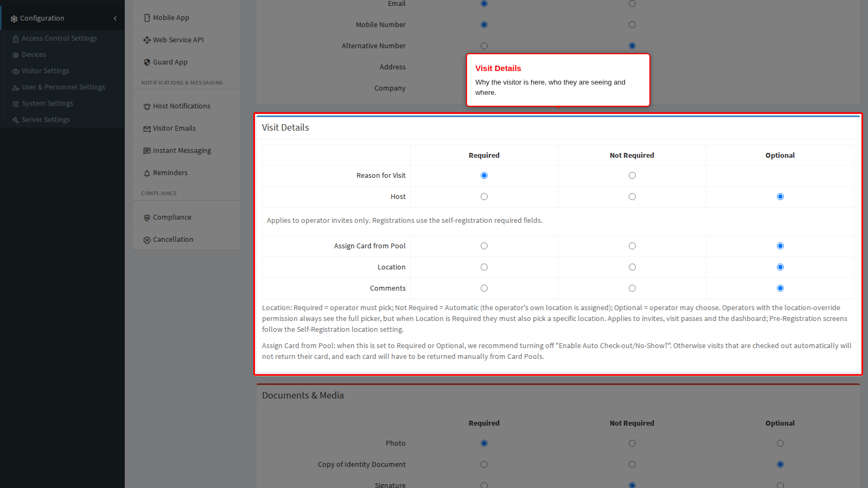The height and width of the screenshot is (488, 868).
Task: Open the Cancellation settings link
Action: click(173, 240)
